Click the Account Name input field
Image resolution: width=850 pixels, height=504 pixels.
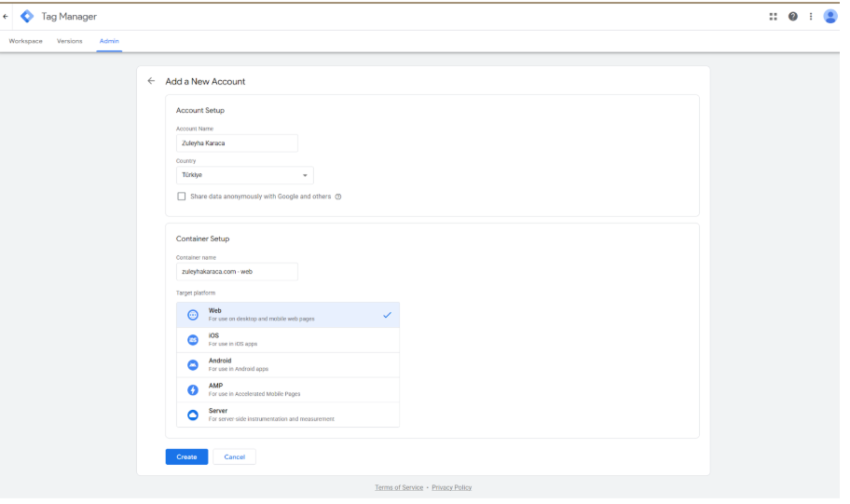tap(237, 143)
